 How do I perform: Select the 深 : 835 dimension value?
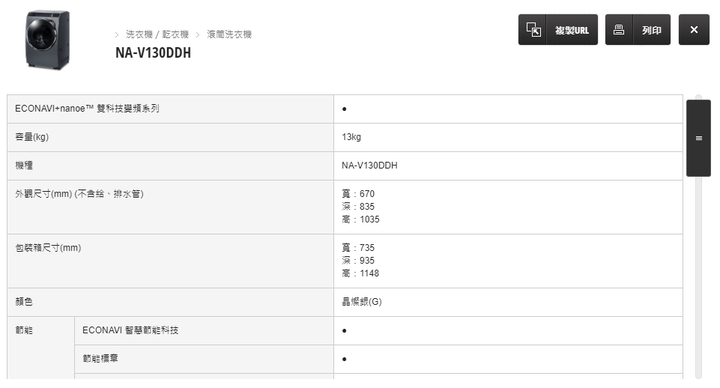[x=358, y=207]
